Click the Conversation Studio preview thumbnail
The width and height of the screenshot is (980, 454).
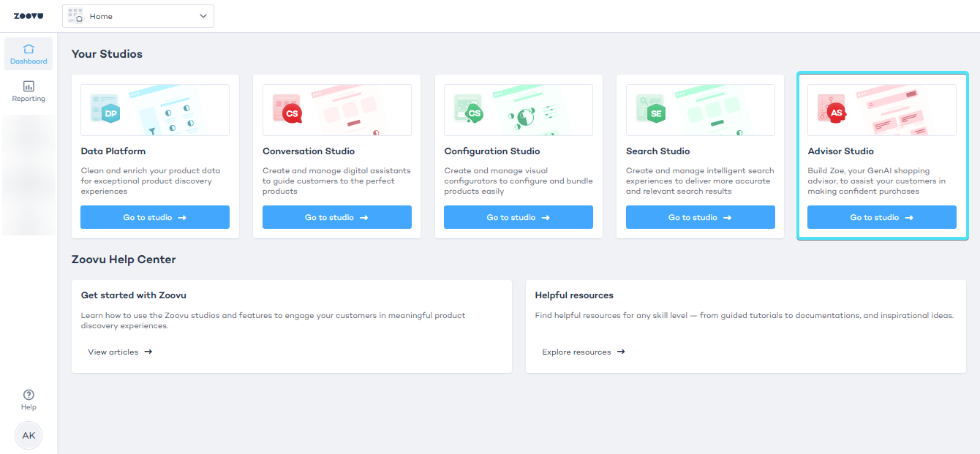pyautogui.click(x=336, y=110)
